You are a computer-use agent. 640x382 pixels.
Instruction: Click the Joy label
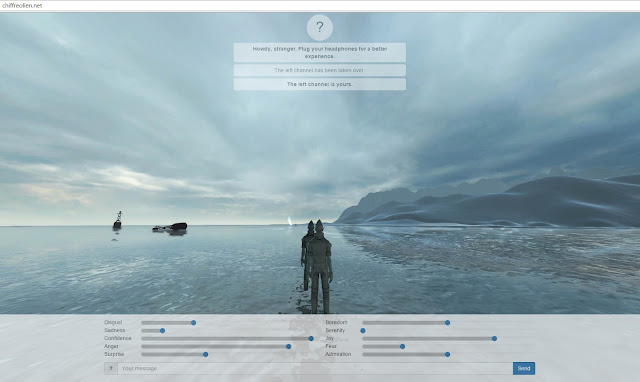coord(329,338)
